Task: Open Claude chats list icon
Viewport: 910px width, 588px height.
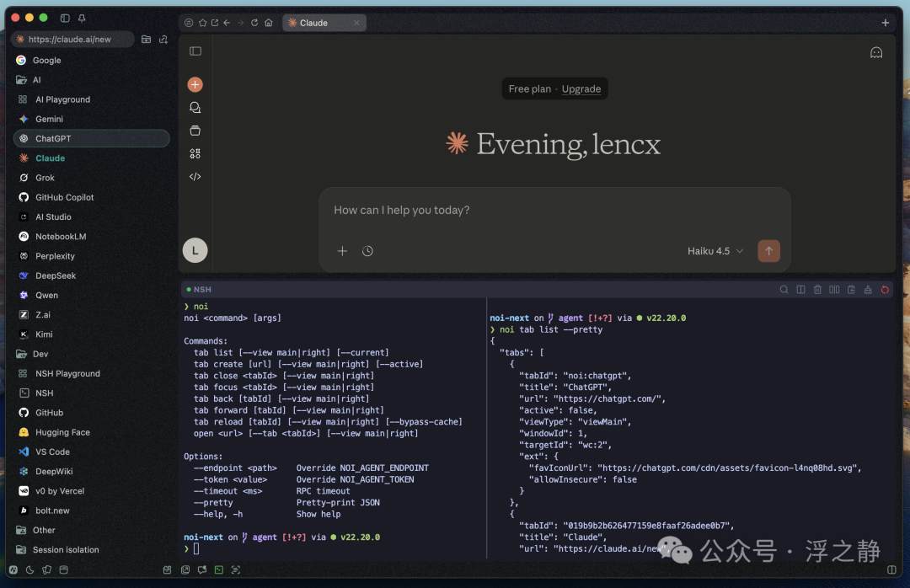Action: [x=195, y=107]
